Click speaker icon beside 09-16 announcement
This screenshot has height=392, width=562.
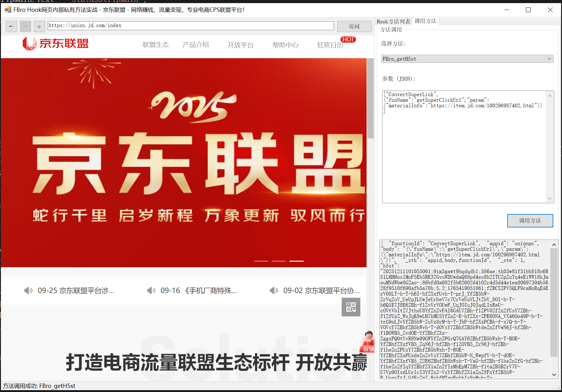[151, 291]
